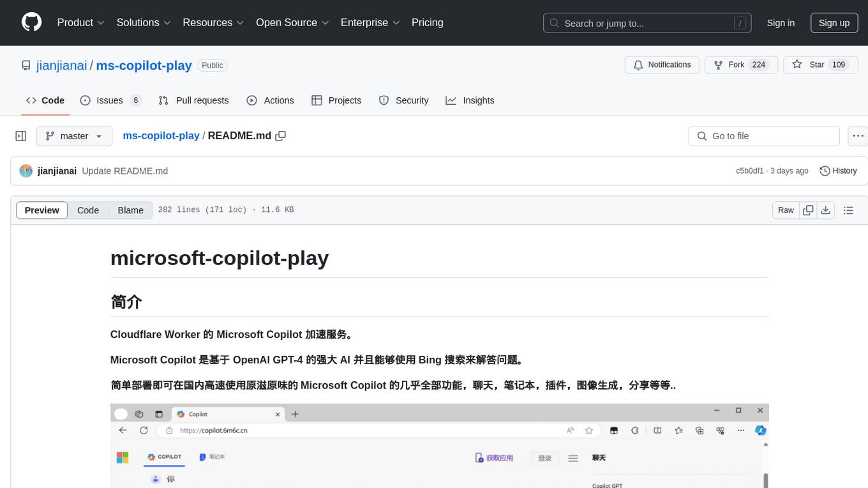Focus the Go to file field
Screen dimensions: 868x488
(764, 136)
